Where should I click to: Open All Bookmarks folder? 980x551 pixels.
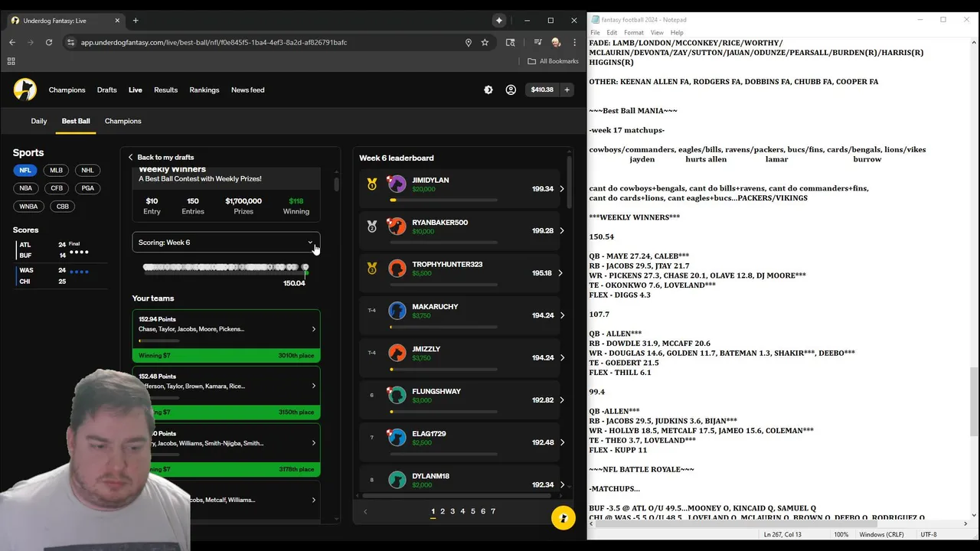click(553, 61)
